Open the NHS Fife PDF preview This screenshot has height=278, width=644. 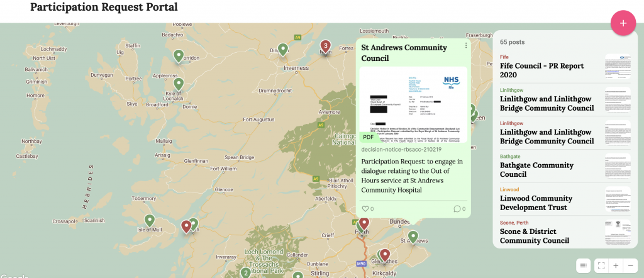[413, 104]
